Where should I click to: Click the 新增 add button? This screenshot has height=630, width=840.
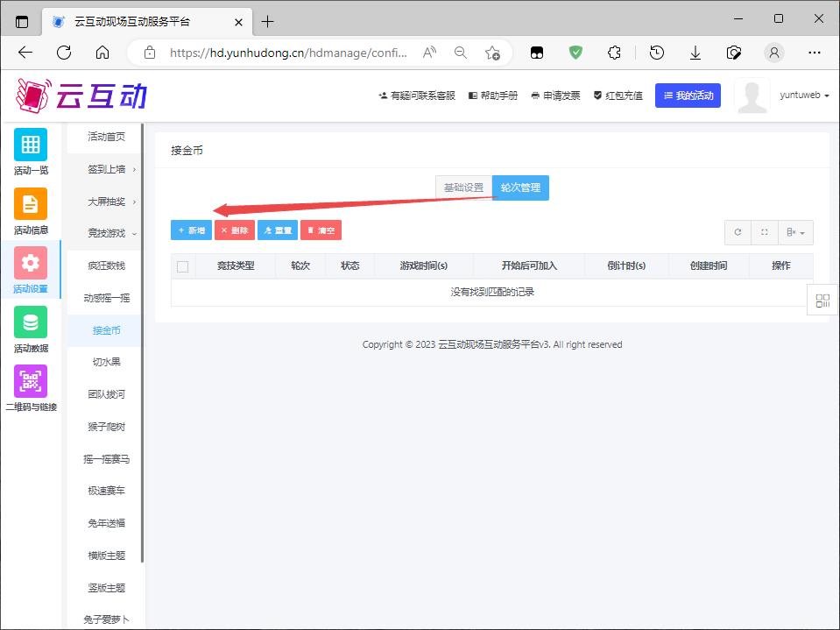(191, 230)
